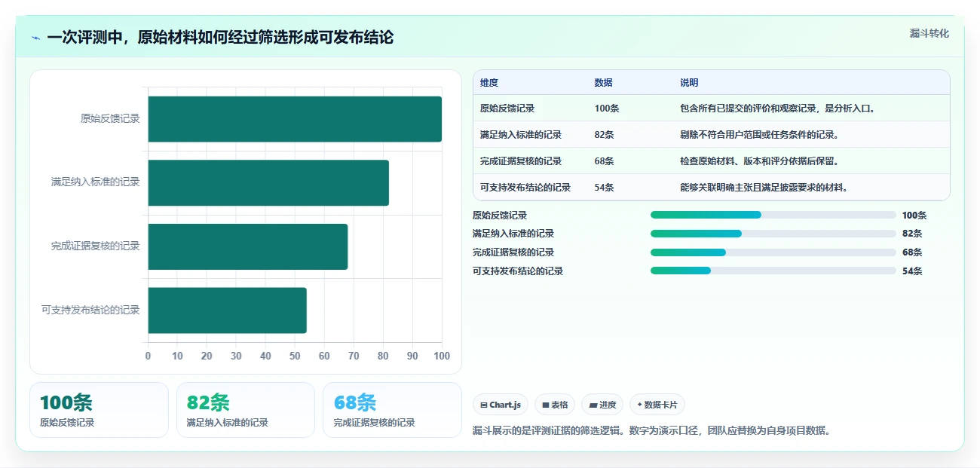980x468 pixels.
Task: Click the lightning icon beside the title
Action: coord(36,38)
